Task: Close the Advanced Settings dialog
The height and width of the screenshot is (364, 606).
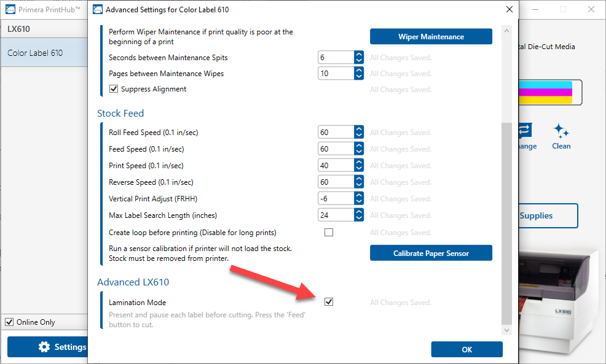Action: tap(510, 9)
